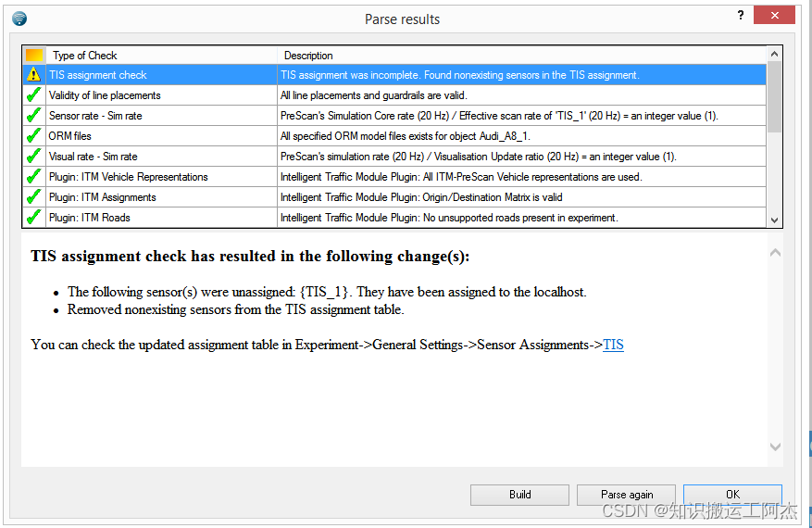Click green checkmark for Validity of line placements
Screen dimensions: 812x528
point(33,95)
